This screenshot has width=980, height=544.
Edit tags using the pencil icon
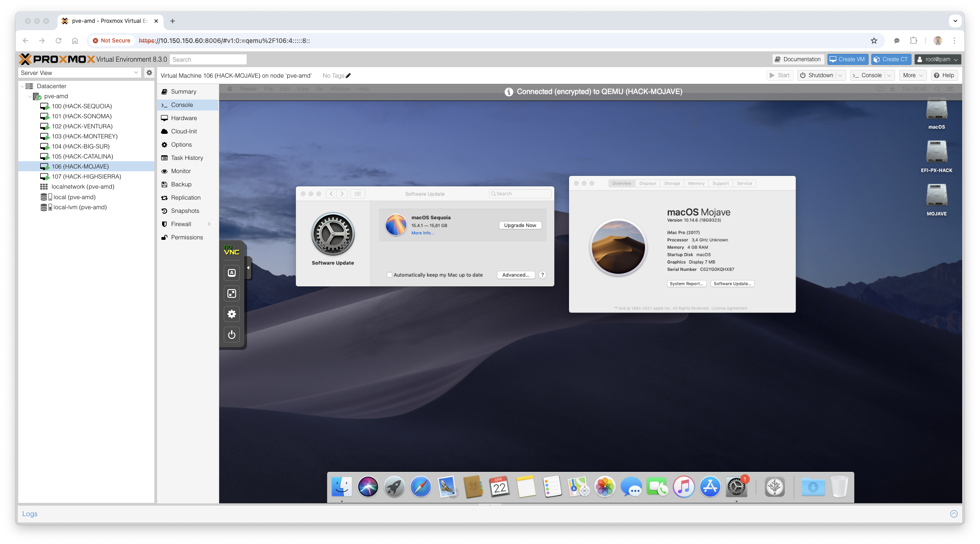point(348,76)
